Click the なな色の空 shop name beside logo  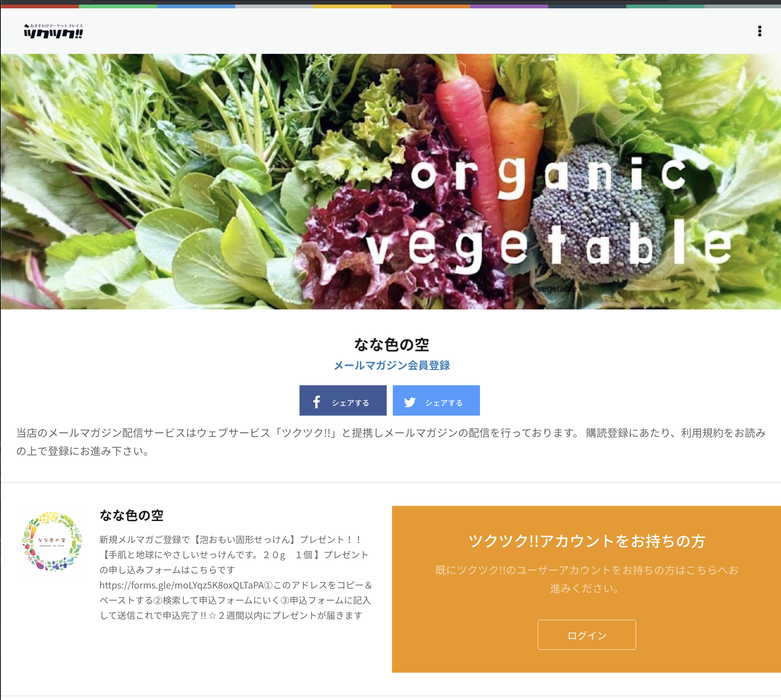[132, 515]
